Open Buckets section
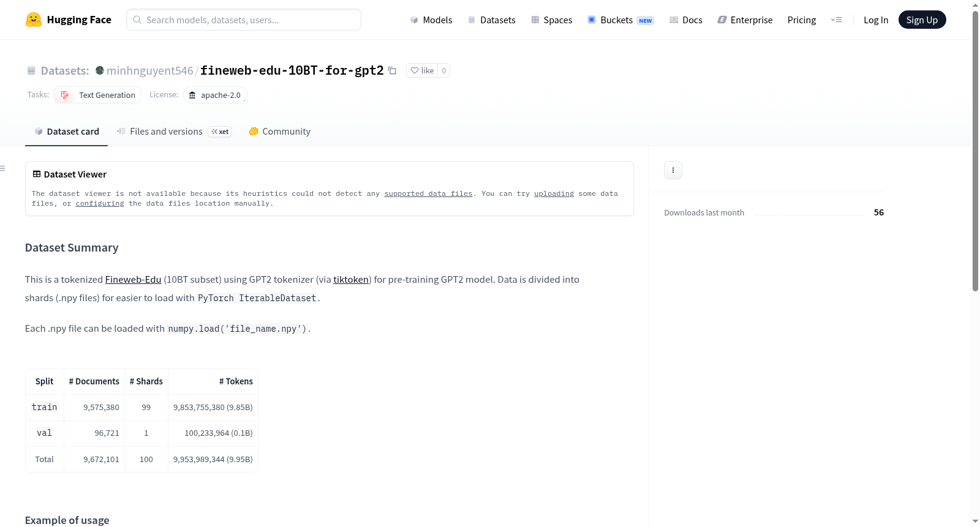980x527 pixels. click(x=620, y=20)
